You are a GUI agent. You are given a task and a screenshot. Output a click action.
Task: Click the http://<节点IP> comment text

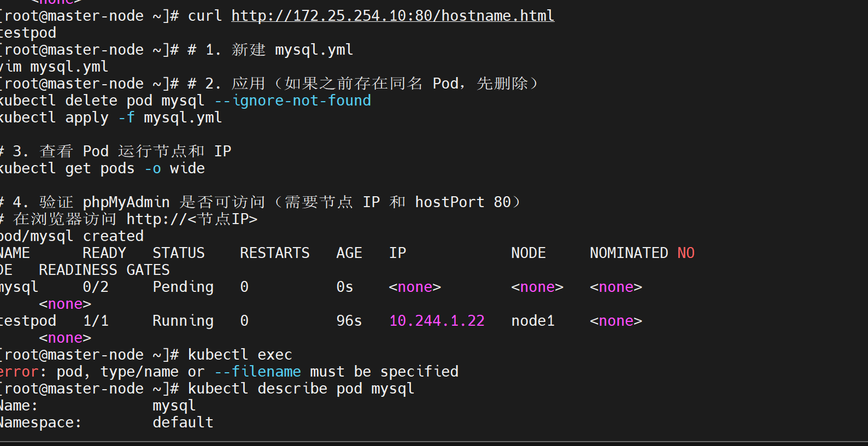192,219
